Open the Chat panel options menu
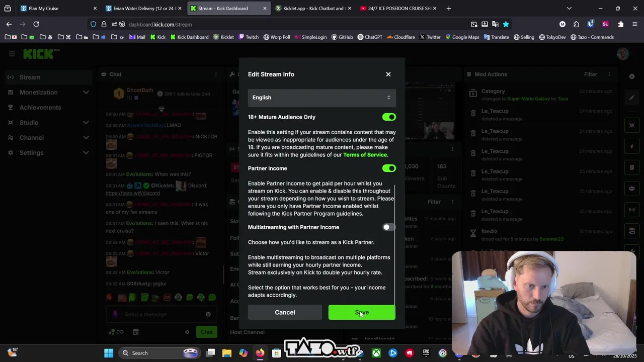Screen dimensions: 644x362 click(x=216, y=74)
